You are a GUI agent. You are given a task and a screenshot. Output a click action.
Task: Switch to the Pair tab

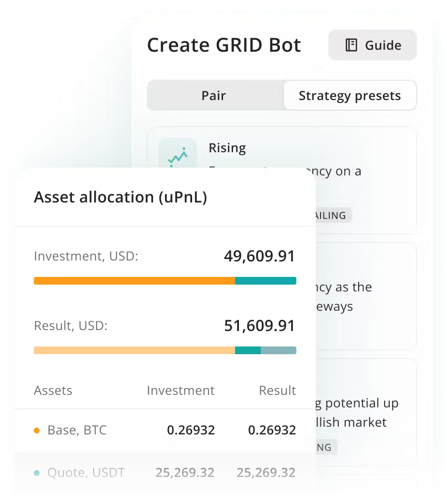tap(214, 96)
